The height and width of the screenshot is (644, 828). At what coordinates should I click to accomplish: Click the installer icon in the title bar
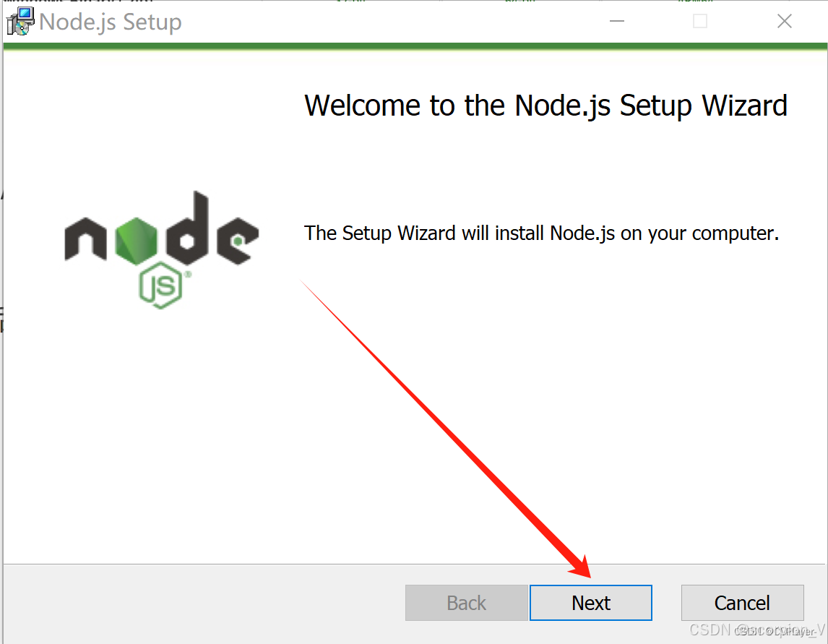(x=20, y=22)
